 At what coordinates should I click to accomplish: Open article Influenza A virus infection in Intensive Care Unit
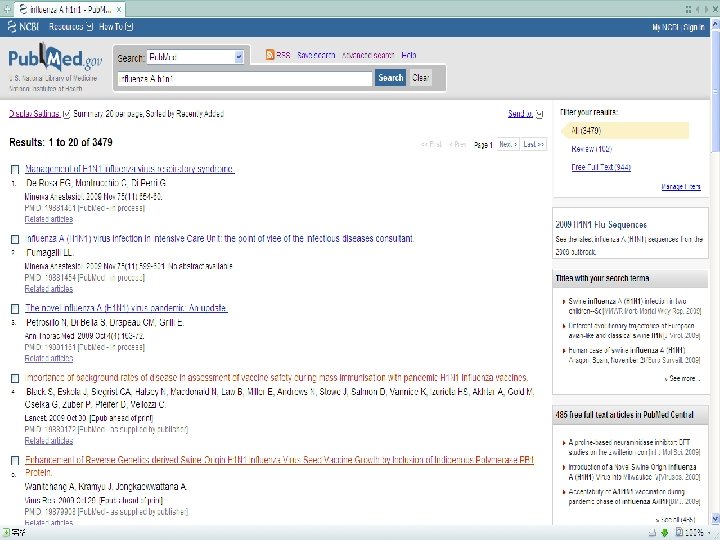point(219,239)
